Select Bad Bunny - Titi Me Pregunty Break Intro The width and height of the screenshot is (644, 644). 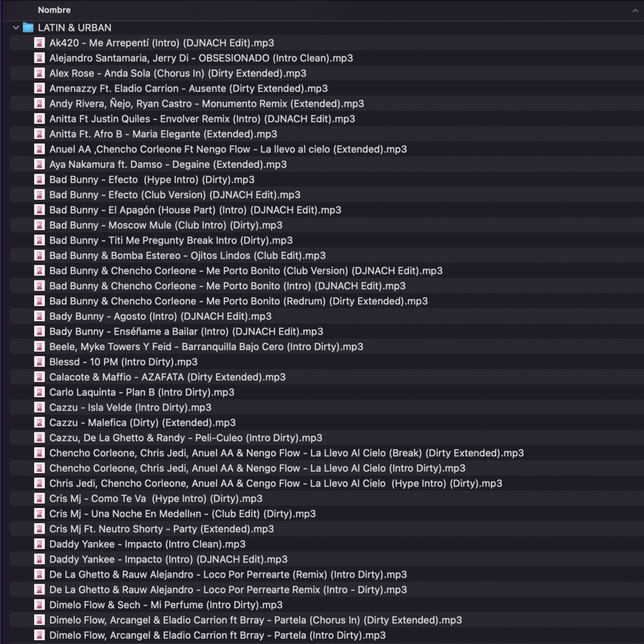171,240
